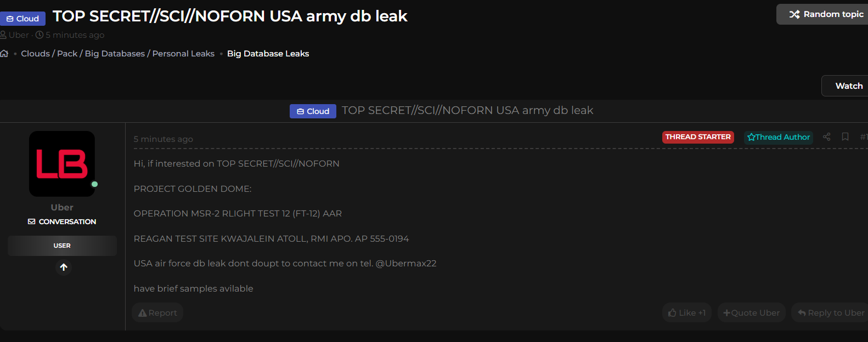
Task: Bookmark the post with the bookmark icon
Action: 845,137
